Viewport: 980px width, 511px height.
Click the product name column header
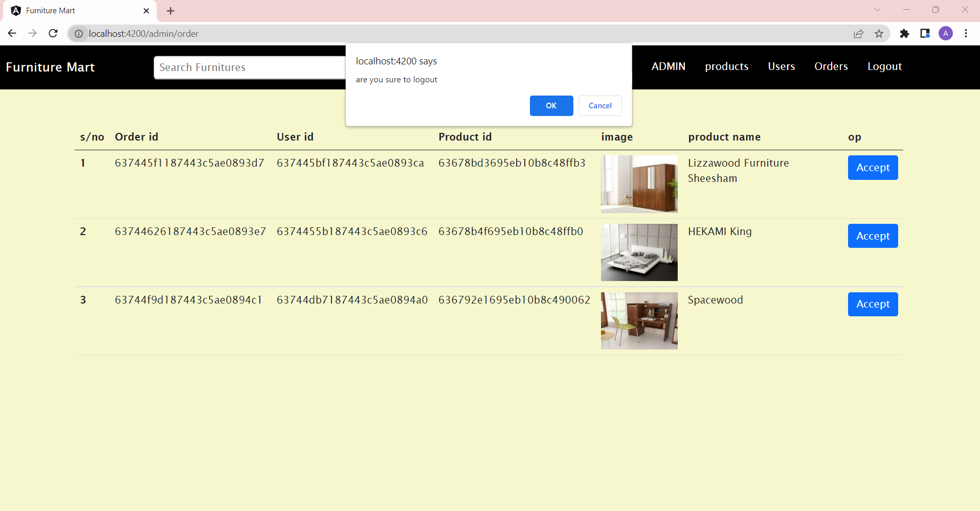point(724,137)
